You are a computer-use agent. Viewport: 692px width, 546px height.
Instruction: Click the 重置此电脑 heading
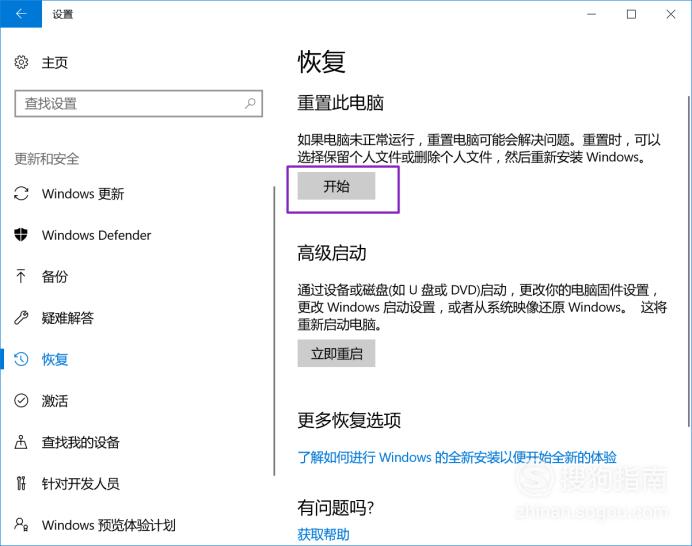[340, 103]
